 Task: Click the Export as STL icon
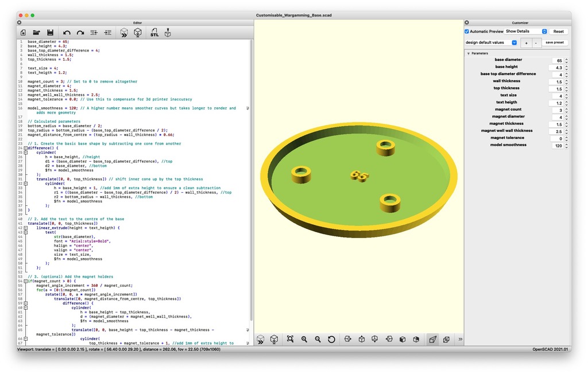tap(154, 33)
